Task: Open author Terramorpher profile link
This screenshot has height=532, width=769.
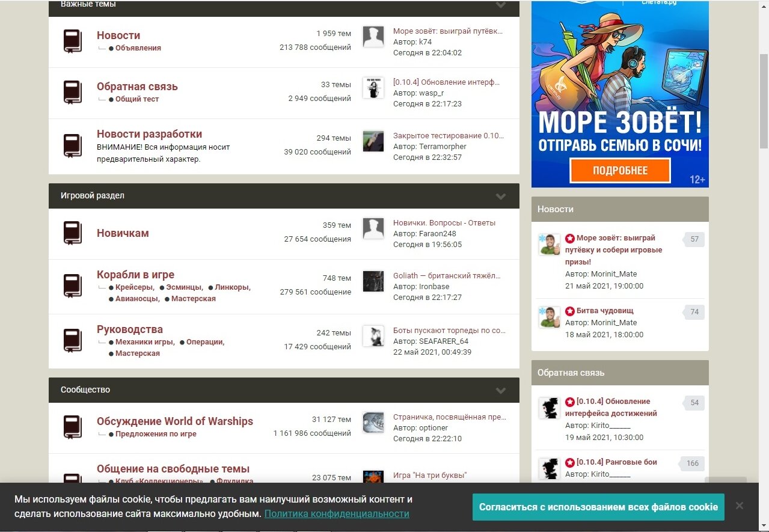Action: [443, 147]
